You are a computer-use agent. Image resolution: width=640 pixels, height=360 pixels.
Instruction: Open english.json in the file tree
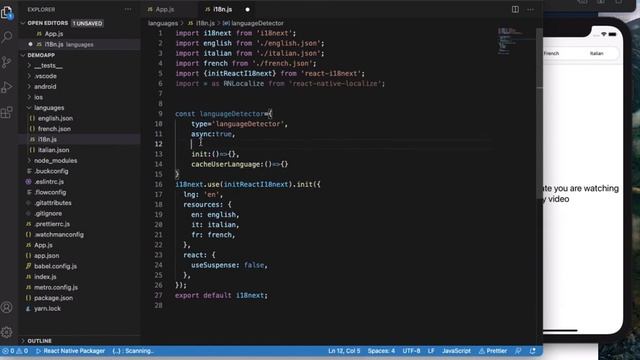click(x=55, y=118)
